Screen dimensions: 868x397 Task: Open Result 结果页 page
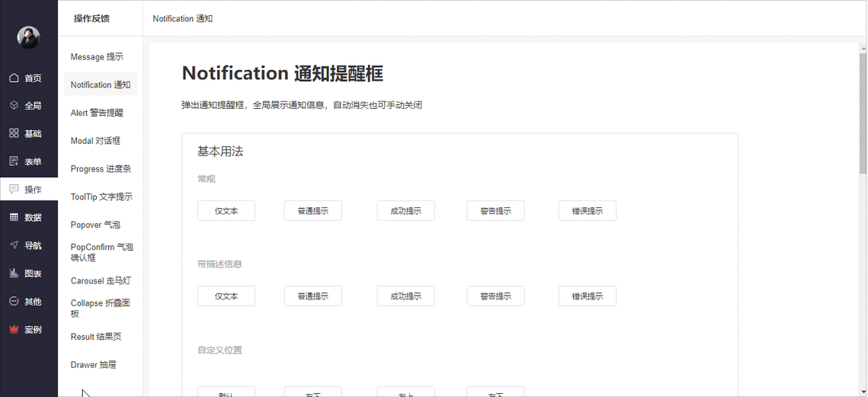100,337
